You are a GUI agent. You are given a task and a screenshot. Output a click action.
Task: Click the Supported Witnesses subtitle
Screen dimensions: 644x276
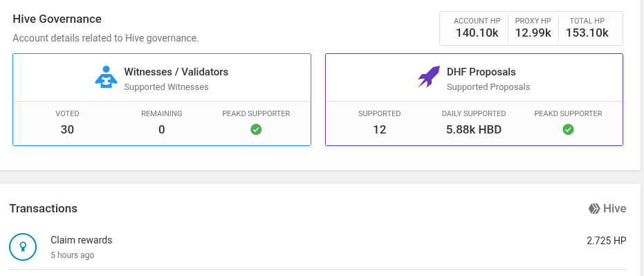[x=166, y=87]
